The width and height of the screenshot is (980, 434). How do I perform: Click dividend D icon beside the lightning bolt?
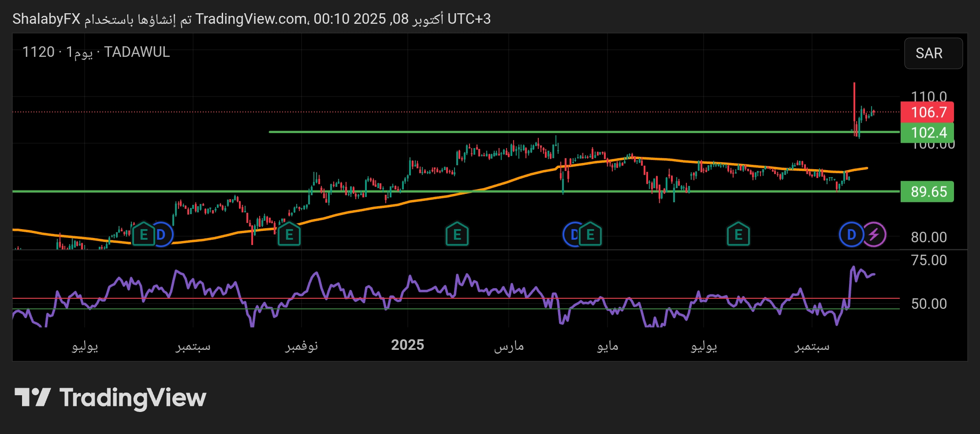point(851,234)
